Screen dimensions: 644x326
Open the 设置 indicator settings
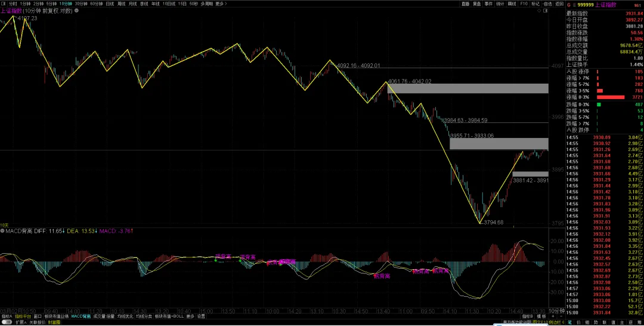(x=201, y=316)
